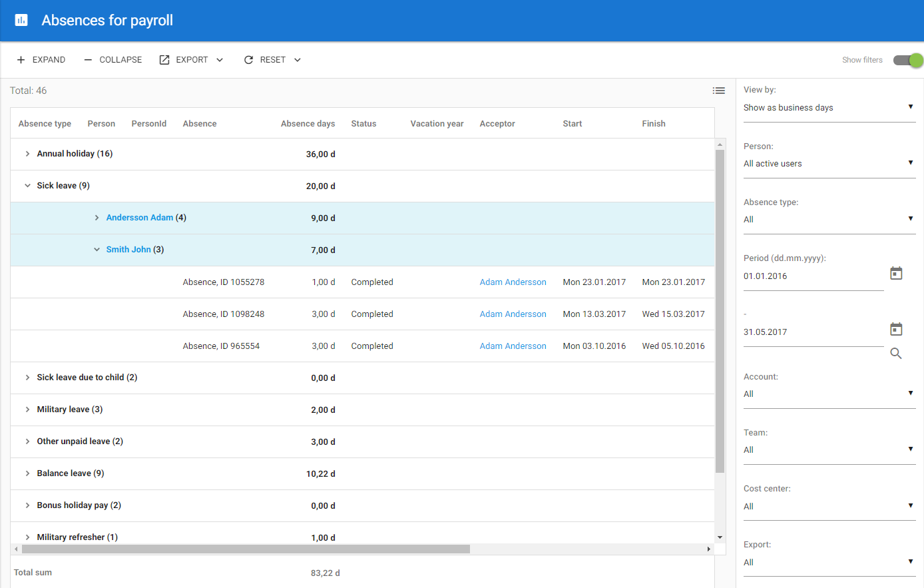This screenshot has height=588, width=924.
Task: Click the EXPAND plus icon
Action: tap(21, 60)
